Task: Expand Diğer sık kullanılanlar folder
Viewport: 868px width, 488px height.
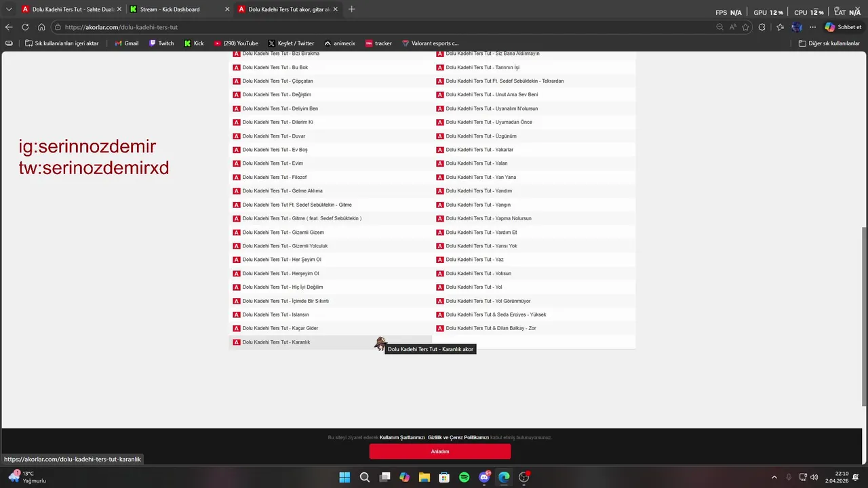Action: coord(829,43)
